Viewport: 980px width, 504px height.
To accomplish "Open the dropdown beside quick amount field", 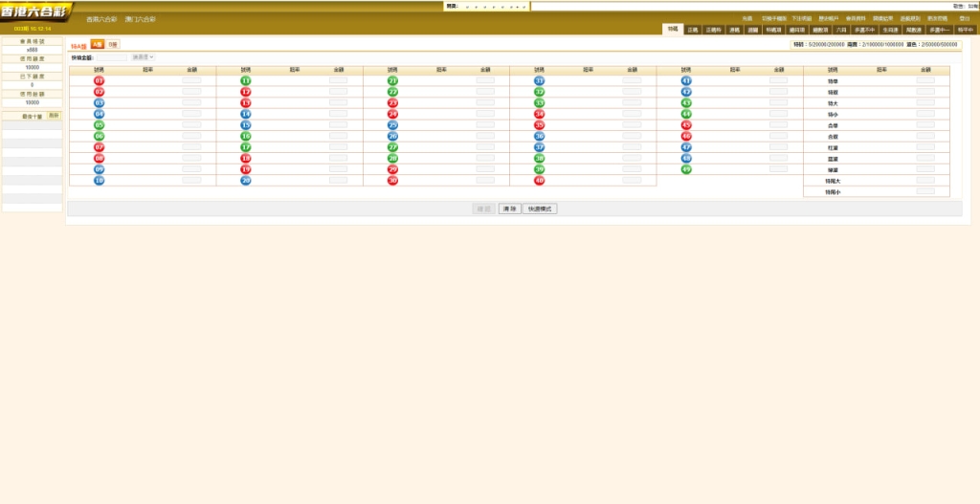I will (x=143, y=57).
